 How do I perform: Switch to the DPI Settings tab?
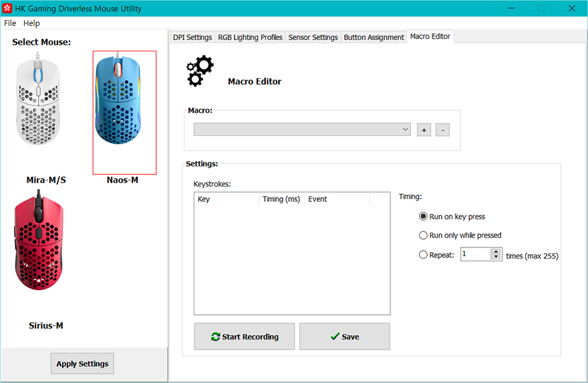click(x=192, y=37)
